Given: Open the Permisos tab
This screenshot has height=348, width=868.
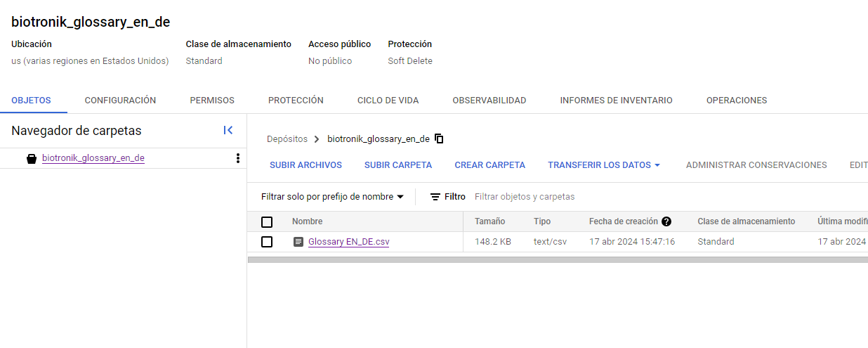Looking at the screenshot, I should tap(212, 101).
